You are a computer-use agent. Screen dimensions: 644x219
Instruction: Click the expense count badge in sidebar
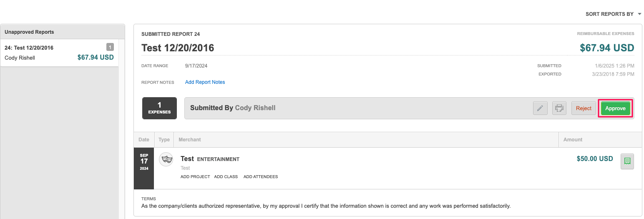pyautogui.click(x=110, y=47)
